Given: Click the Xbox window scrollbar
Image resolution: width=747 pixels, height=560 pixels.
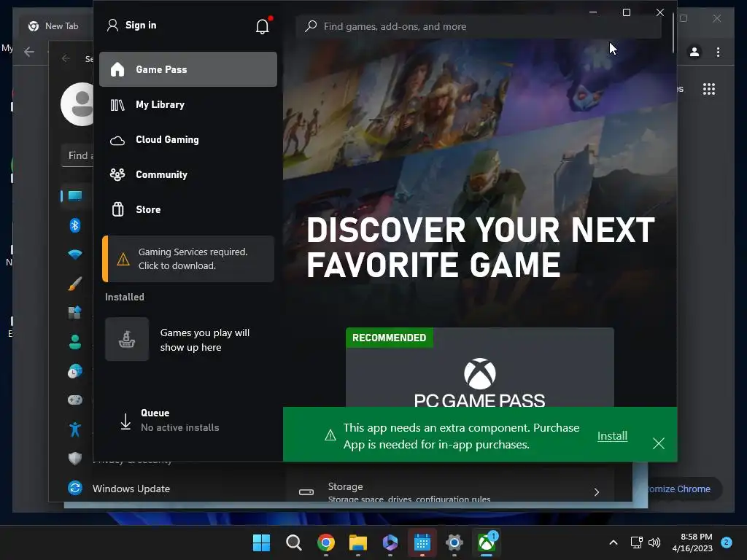Looking at the screenshot, I should (673, 33).
